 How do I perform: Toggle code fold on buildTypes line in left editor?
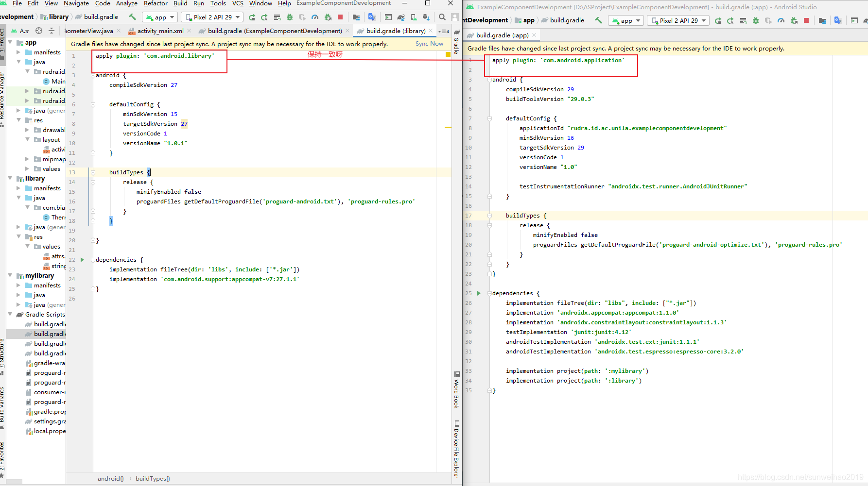(x=93, y=172)
